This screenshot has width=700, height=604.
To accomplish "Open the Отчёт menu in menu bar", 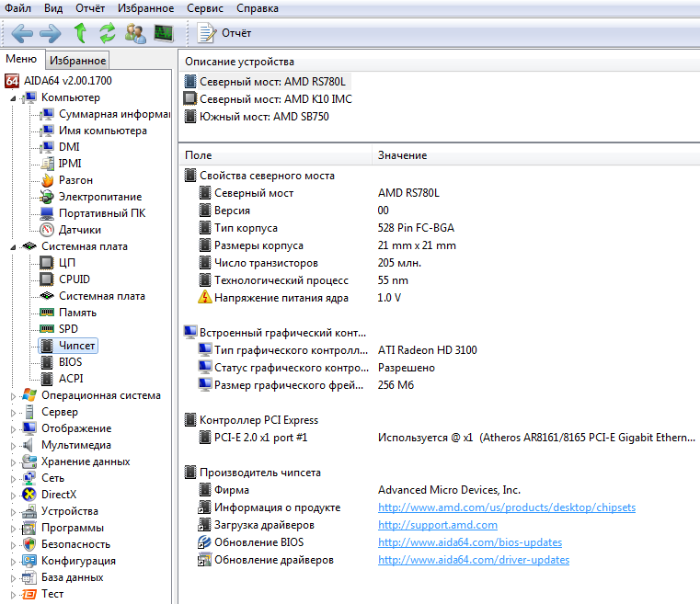I will (x=90, y=8).
